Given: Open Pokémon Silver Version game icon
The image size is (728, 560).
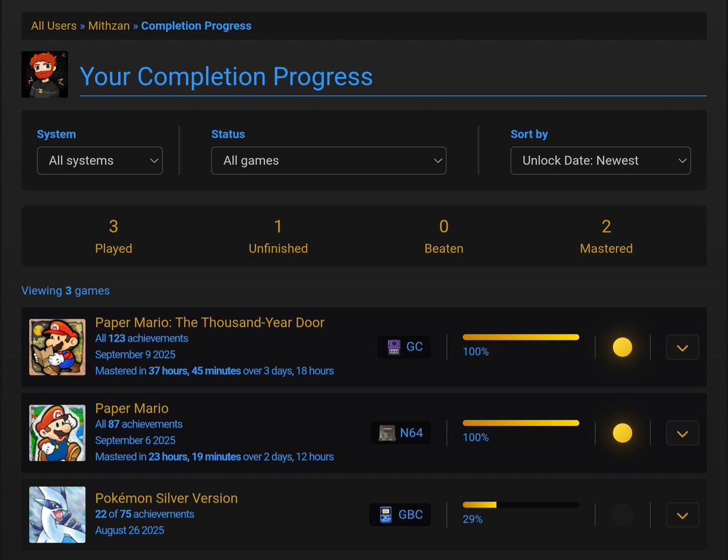Looking at the screenshot, I should 57,514.
